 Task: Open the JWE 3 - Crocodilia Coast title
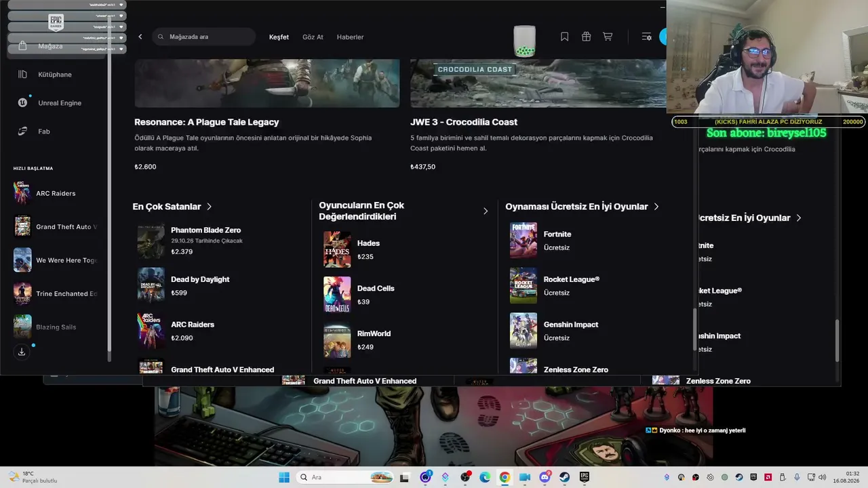click(x=464, y=122)
